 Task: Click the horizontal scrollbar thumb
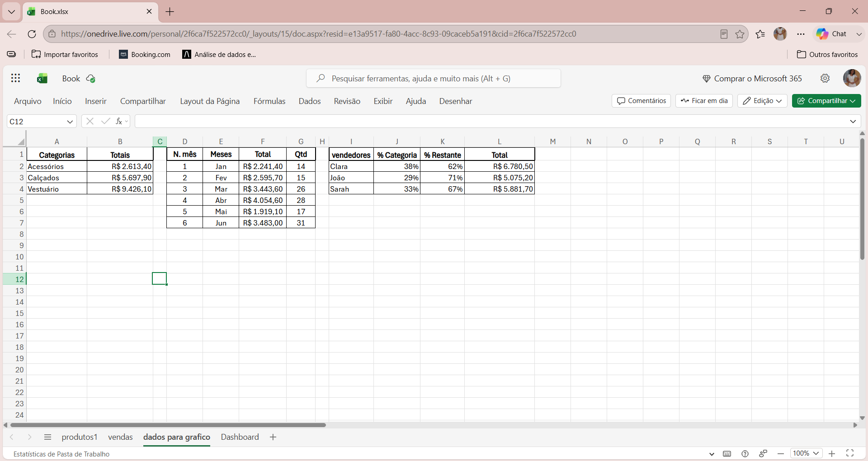tap(168, 425)
